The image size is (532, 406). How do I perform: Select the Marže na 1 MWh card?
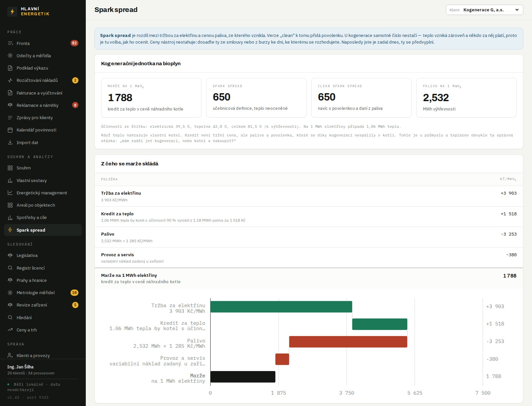[x=151, y=98]
